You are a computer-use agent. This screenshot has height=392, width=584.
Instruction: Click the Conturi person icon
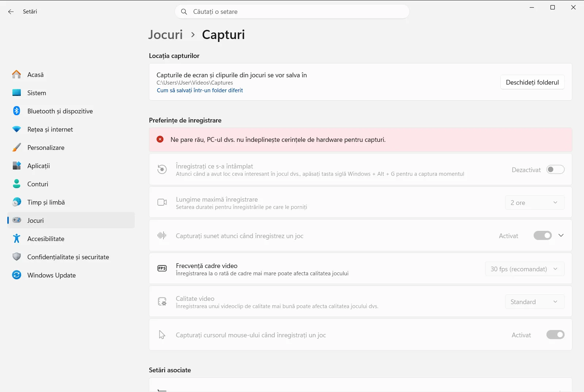pos(16,184)
